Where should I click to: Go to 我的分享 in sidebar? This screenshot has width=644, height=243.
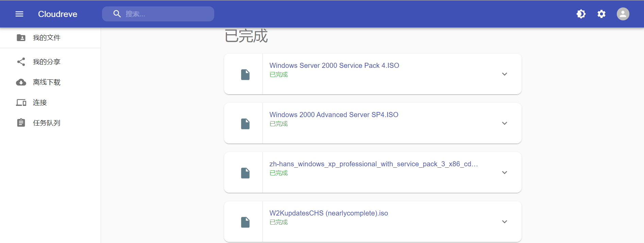50,62
